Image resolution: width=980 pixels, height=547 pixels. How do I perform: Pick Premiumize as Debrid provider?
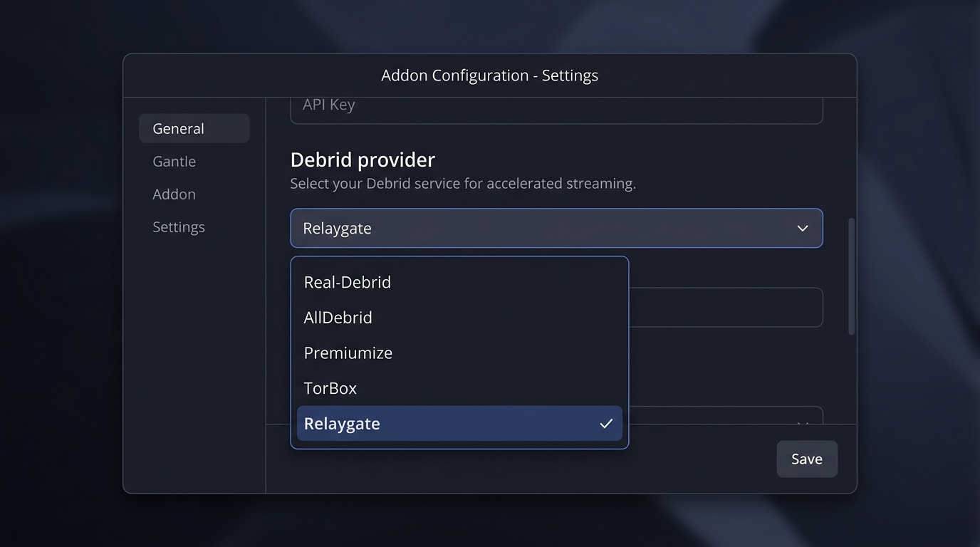coord(459,353)
